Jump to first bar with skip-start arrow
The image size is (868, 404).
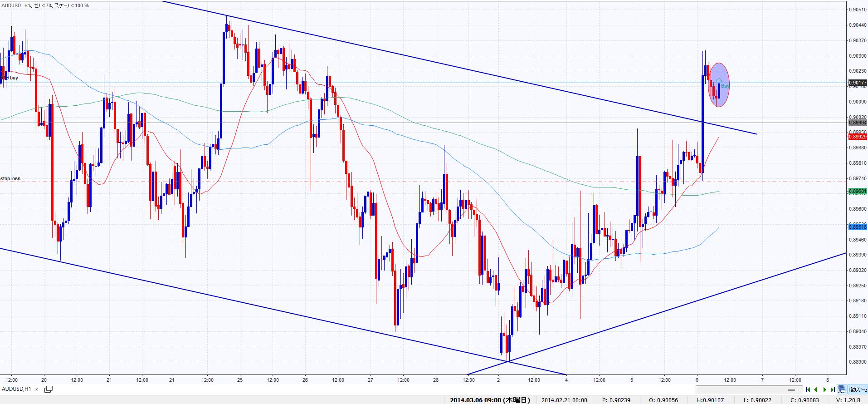click(x=808, y=389)
